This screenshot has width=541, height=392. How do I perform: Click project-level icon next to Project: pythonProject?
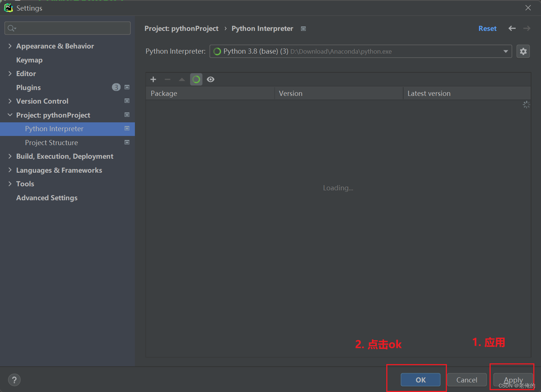click(x=127, y=115)
